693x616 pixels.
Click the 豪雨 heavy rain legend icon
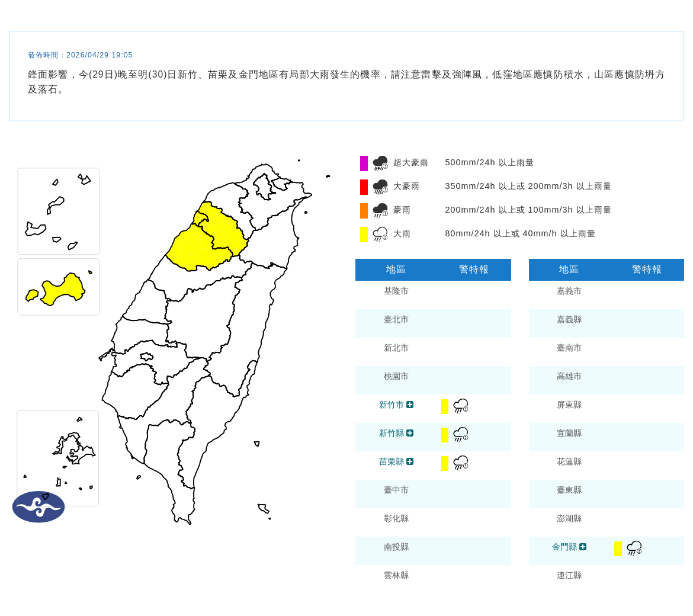click(379, 210)
